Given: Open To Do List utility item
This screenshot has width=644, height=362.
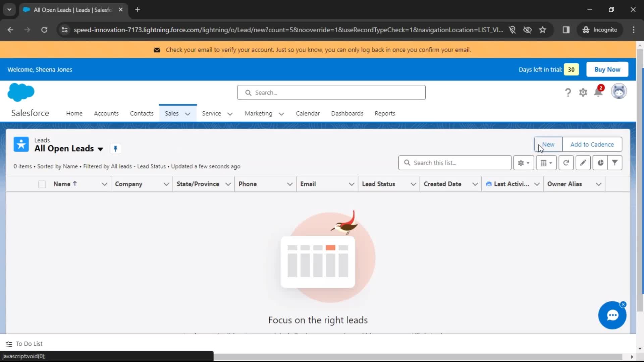Looking at the screenshot, I should pos(24,344).
